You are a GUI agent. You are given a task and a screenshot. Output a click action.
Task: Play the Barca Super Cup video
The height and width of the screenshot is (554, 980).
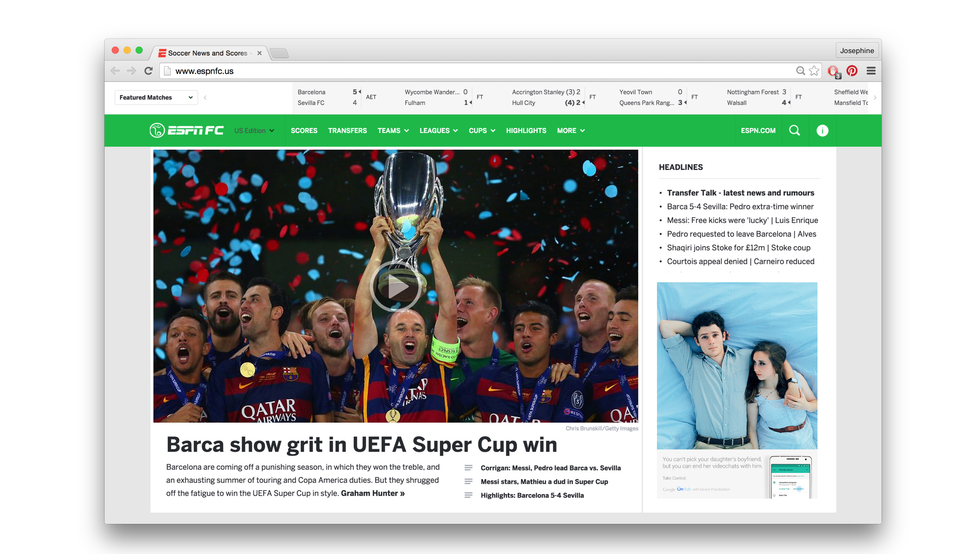[396, 286]
